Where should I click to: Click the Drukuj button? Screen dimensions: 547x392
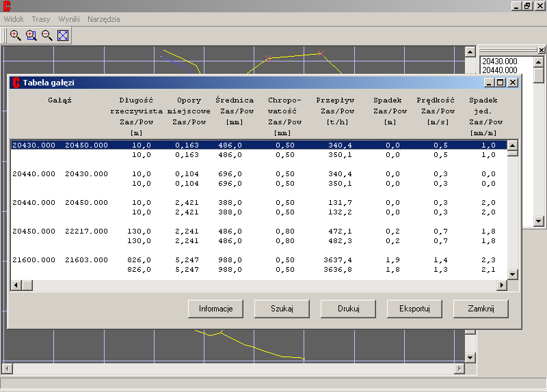click(349, 309)
